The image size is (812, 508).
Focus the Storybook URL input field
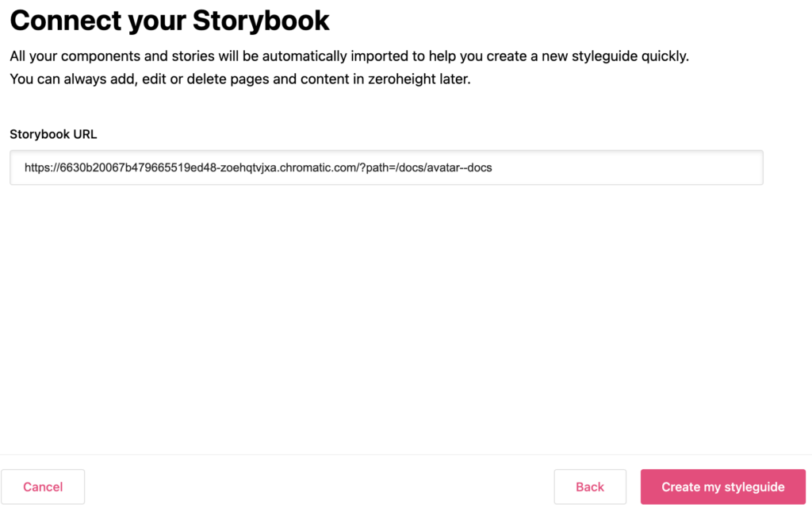(386, 167)
